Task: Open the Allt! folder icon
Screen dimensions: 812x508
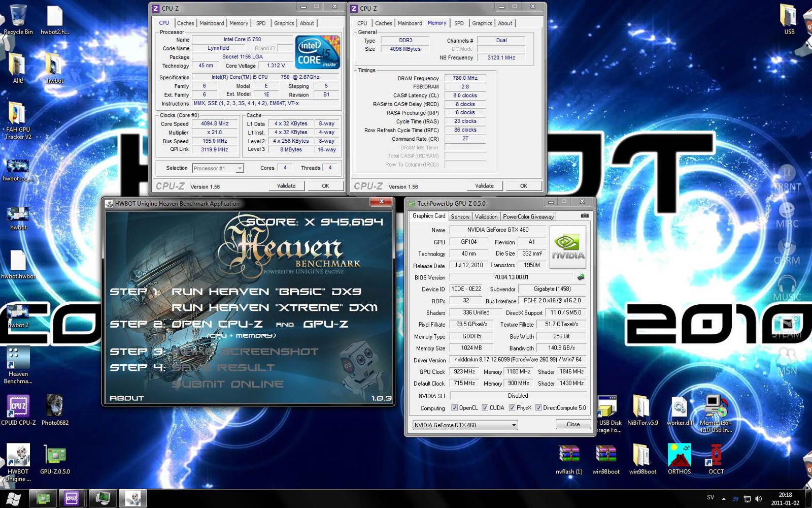Action: coord(18,68)
